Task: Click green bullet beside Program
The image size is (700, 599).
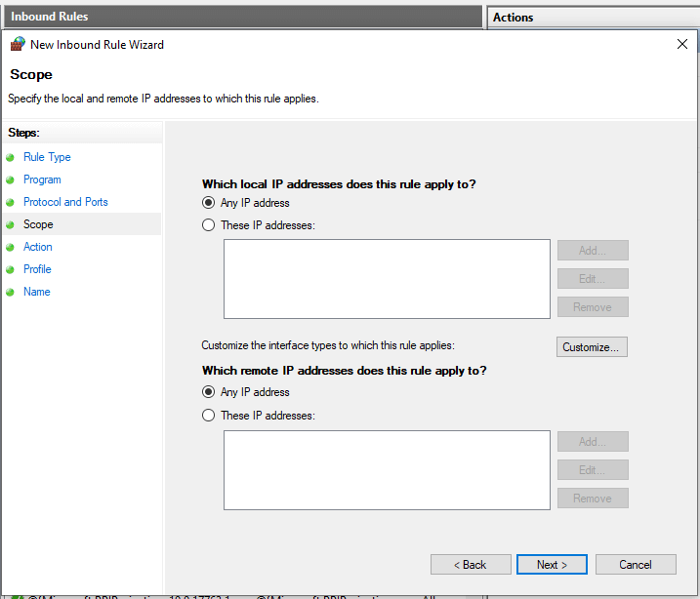Action: pyautogui.click(x=11, y=180)
